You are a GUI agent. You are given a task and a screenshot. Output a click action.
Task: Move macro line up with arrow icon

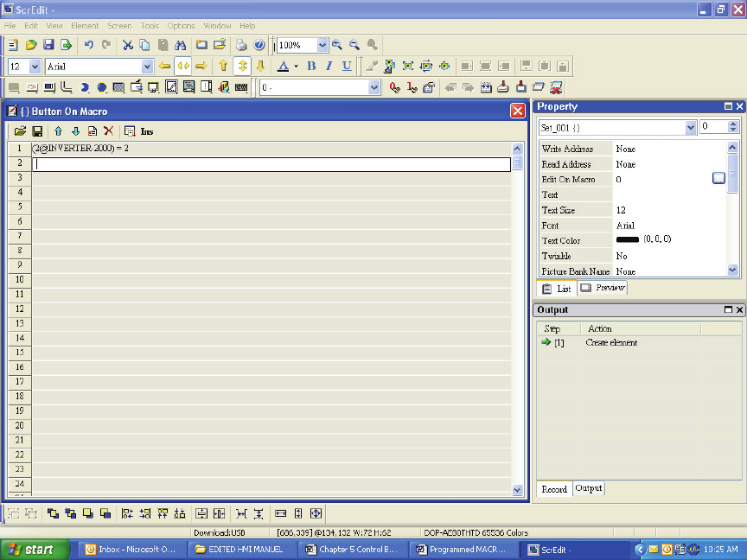tap(58, 131)
